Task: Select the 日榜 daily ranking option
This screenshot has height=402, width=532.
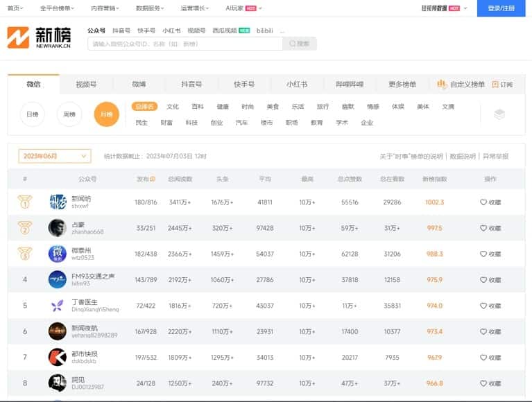Action: 32,114
